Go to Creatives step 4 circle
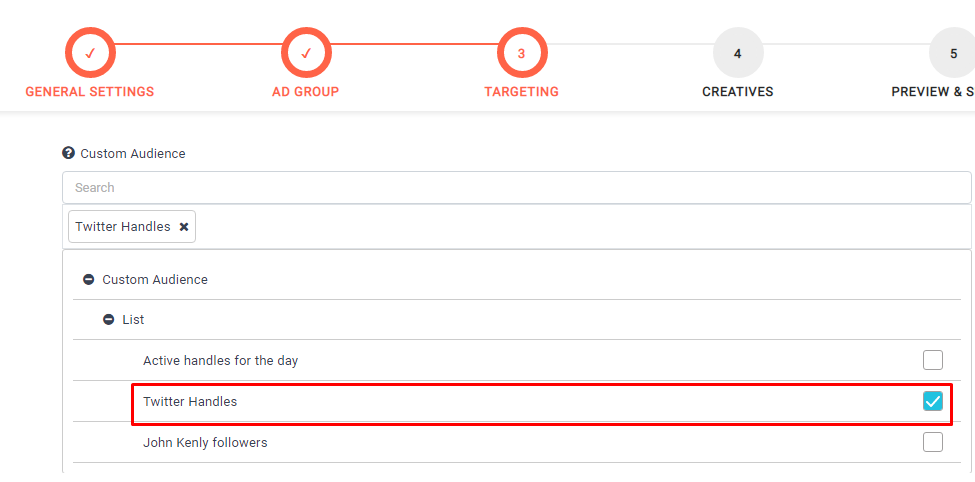 737,53
